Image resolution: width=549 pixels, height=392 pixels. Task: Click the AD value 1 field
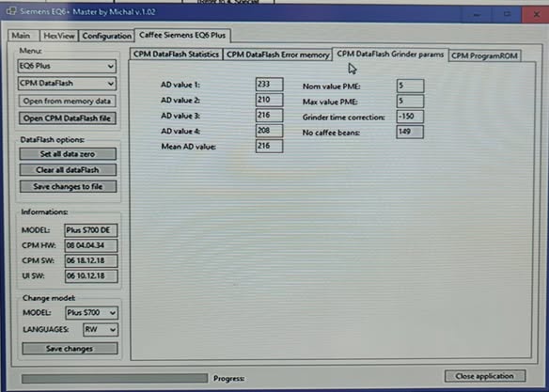[269, 85]
